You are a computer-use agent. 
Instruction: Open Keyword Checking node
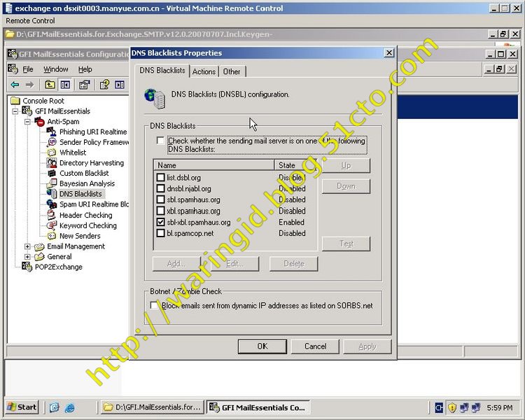pyautogui.click(x=87, y=225)
